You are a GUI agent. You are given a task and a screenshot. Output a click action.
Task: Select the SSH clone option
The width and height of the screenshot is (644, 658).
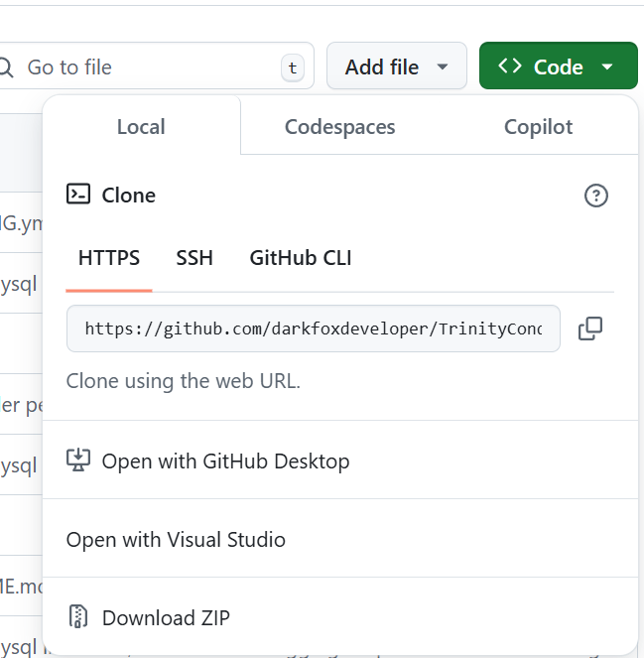(x=194, y=258)
